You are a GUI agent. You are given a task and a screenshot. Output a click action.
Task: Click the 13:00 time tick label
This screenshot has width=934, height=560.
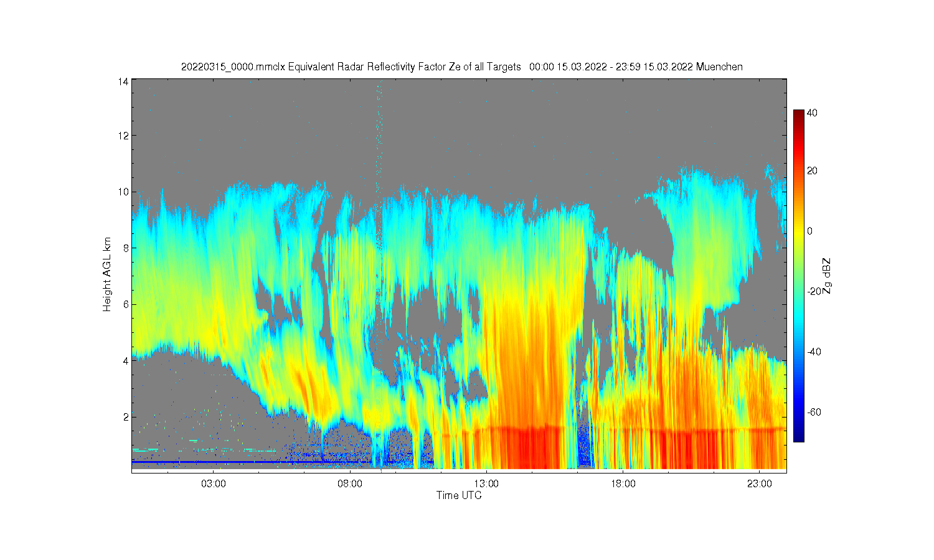pyautogui.click(x=486, y=483)
